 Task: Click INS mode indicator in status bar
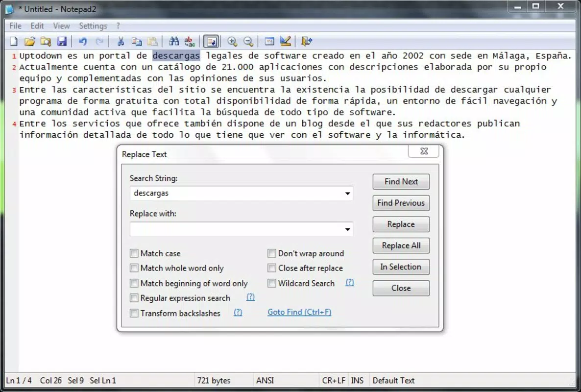pyautogui.click(x=357, y=381)
